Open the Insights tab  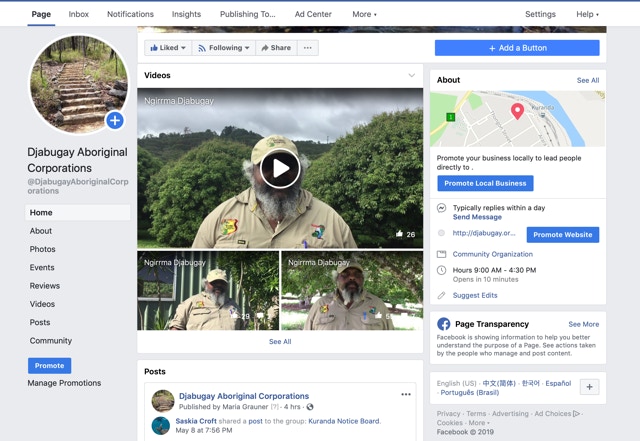point(186,14)
